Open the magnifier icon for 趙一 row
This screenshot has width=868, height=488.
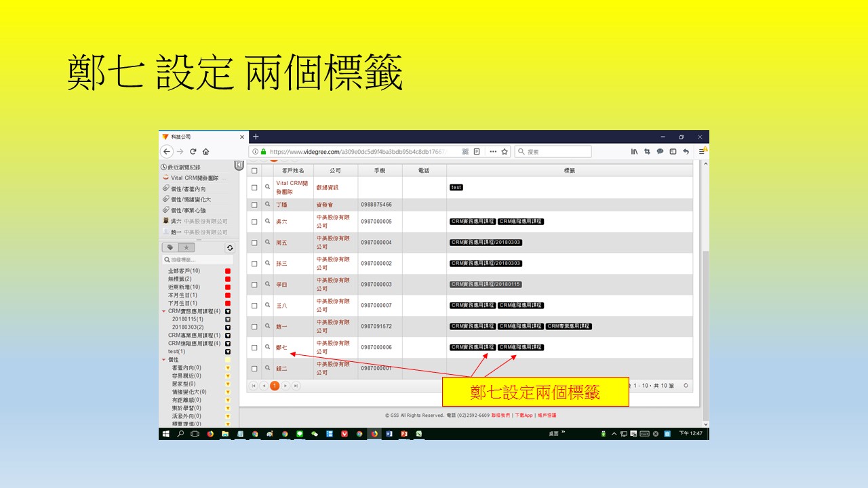pyautogui.click(x=267, y=327)
